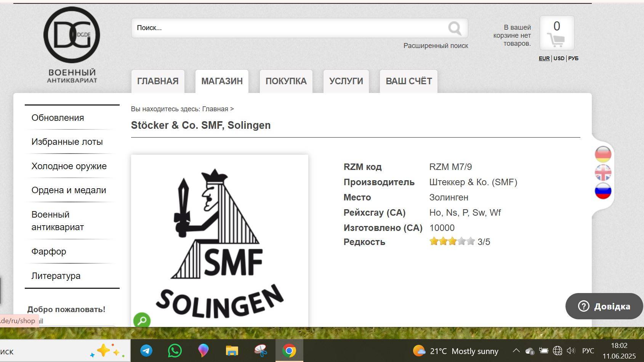Click the Ho, Ns, P, Sw, Wf text
Image resolution: width=644 pixels, height=362 pixels.
click(465, 213)
